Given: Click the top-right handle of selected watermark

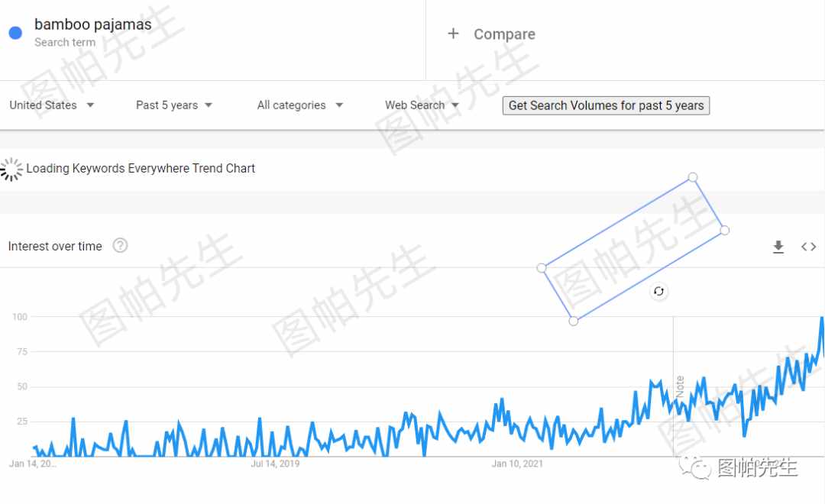Looking at the screenshot, I should [x=693, y=177].
